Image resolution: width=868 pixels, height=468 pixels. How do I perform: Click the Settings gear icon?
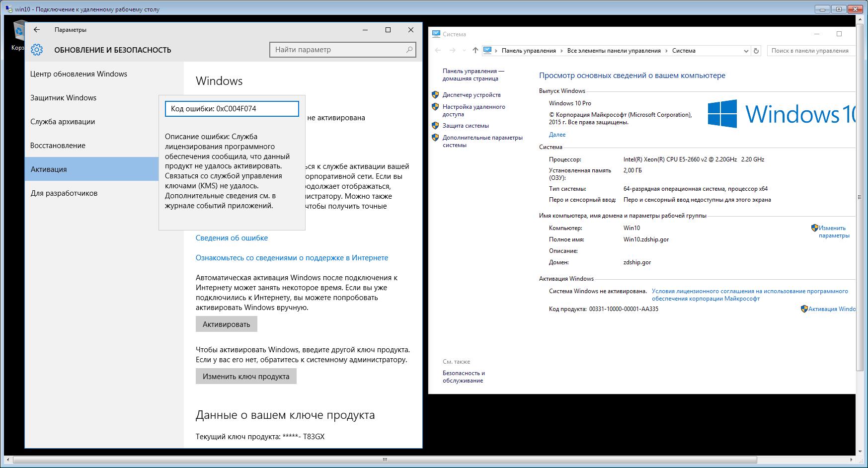[x=37, y=50]
